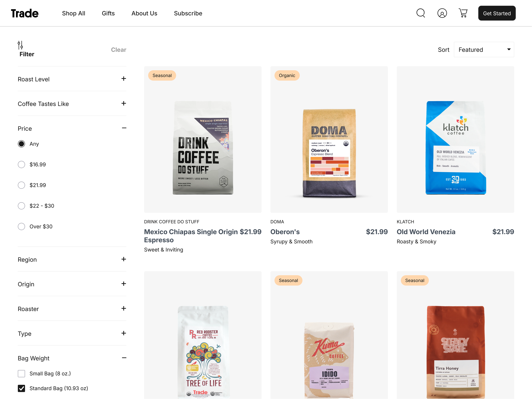Screen dimensions: 532x399
Task: Uncheck Standard Bag (10.93 oz) checkbox
Action: [x=21, y=388]
